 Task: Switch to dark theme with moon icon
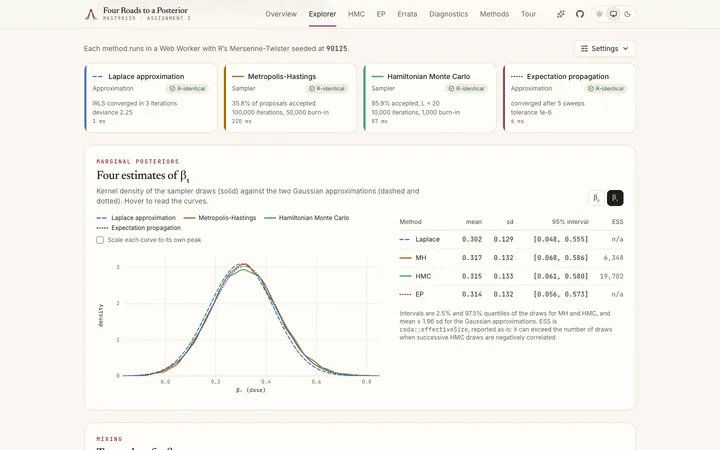pos(627,14)
